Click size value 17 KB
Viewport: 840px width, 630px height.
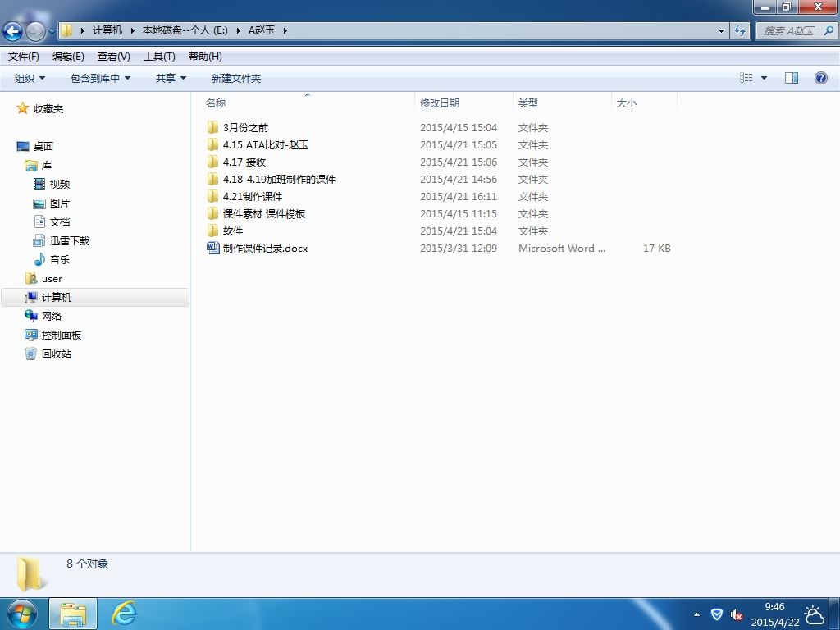tap(657, 248)
